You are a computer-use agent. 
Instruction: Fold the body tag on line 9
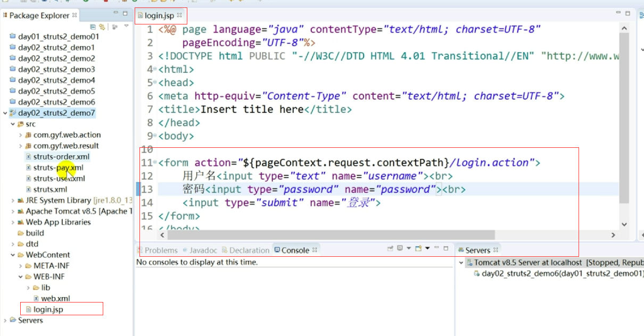(x=155, y=136)
